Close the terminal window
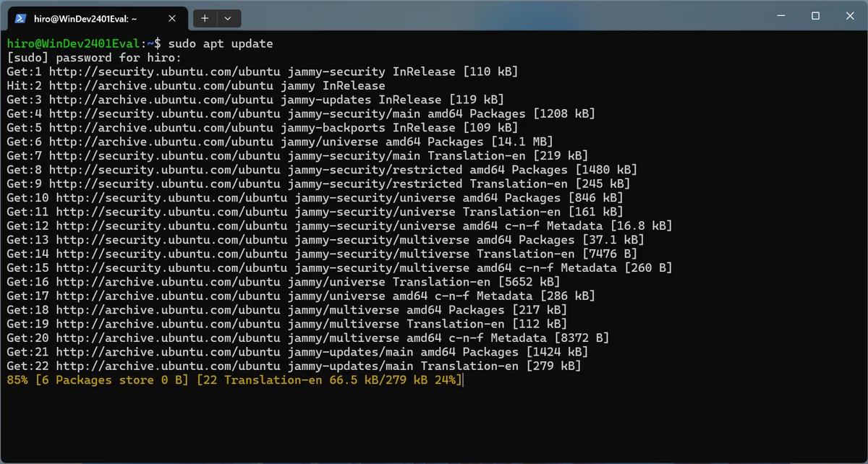The width and height of the screenshot is (868, 464). 851,15
